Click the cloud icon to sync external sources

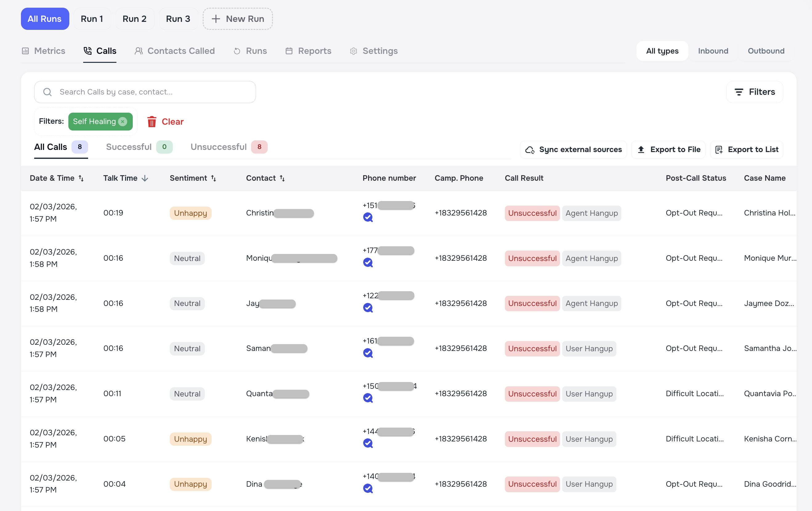pos(530,150)
